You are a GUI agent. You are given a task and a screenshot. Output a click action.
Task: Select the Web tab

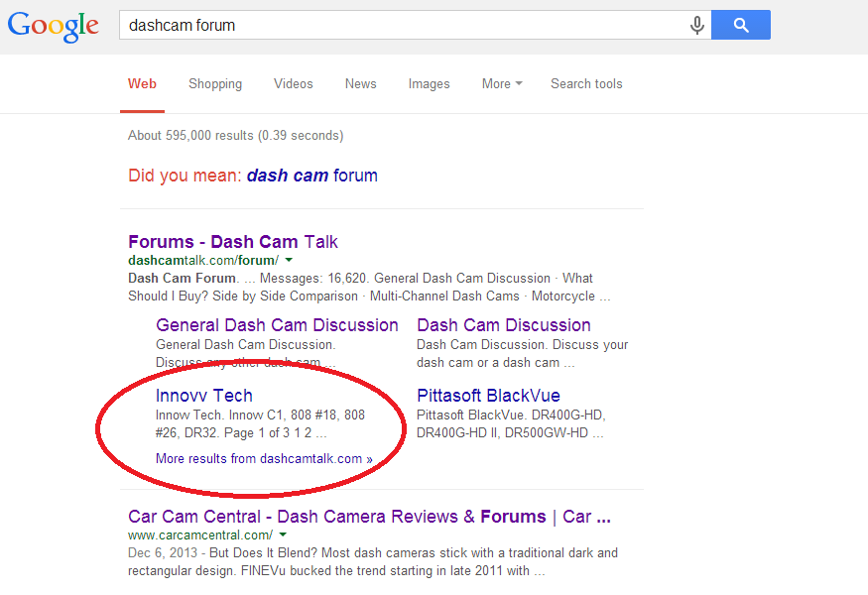[142, 83]
